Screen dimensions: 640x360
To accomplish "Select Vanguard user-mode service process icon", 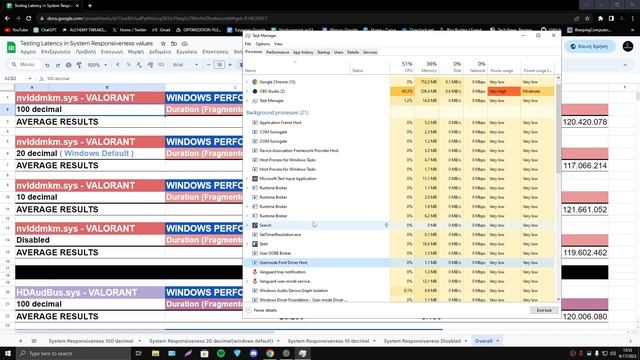I will click(255, 281).
